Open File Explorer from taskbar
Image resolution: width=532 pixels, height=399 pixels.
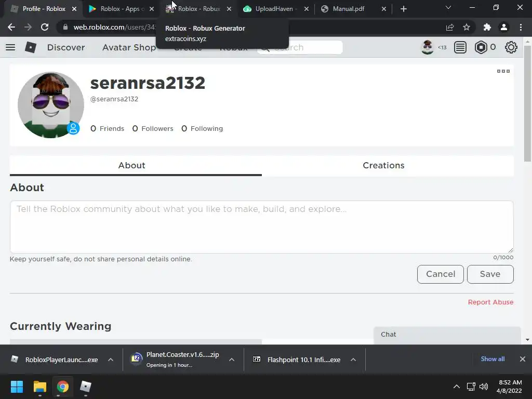39,387
